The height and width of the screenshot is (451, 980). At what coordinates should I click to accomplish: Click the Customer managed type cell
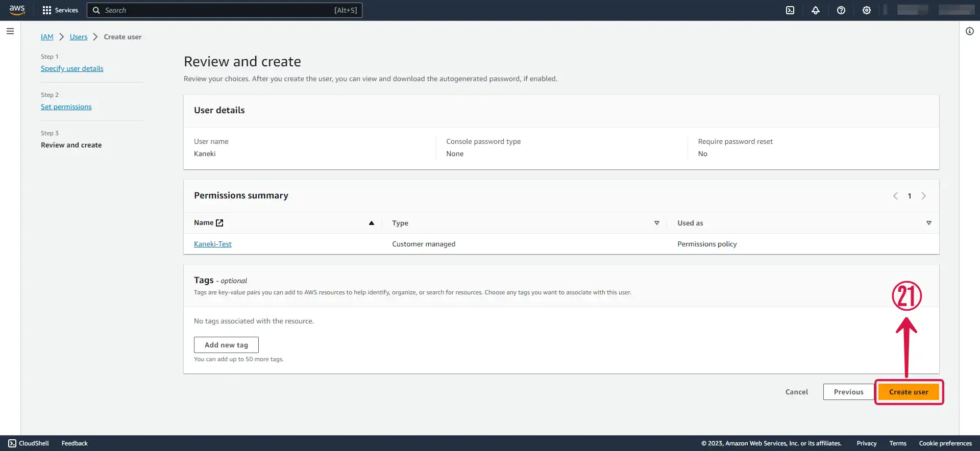click(424, 244)
